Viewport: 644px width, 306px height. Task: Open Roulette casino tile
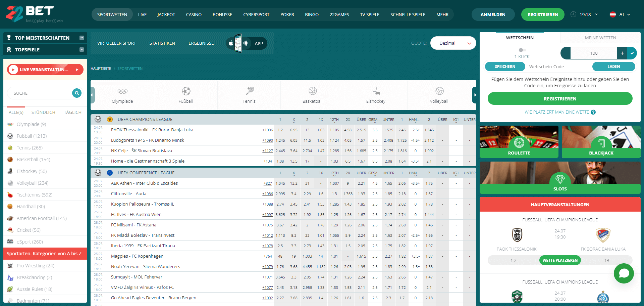519,141
